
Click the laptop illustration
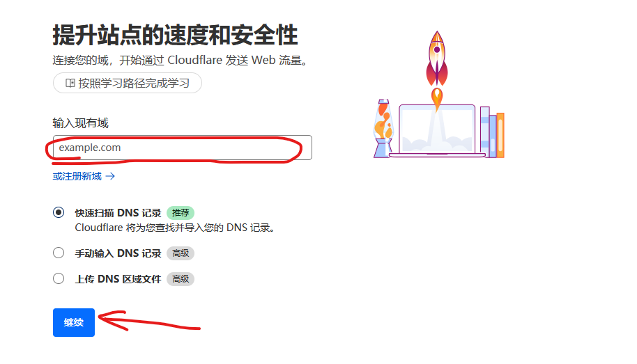(x=437, y=131)
